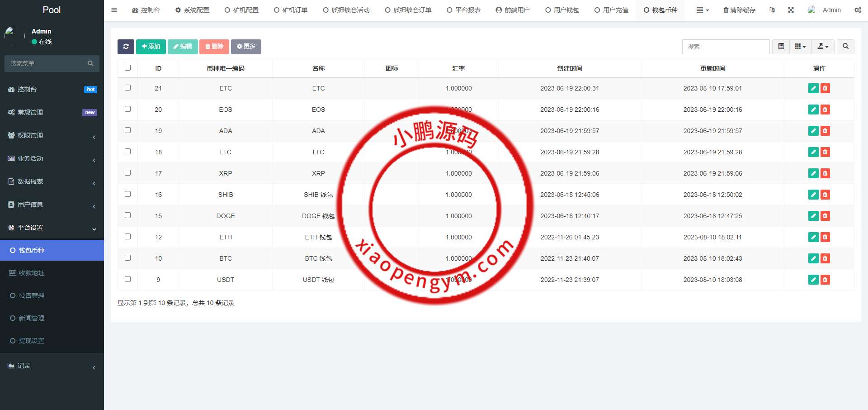Open the export dropdown next to the search box
The height and width of the screenshot is (410, 868).
tap(822, 47)
